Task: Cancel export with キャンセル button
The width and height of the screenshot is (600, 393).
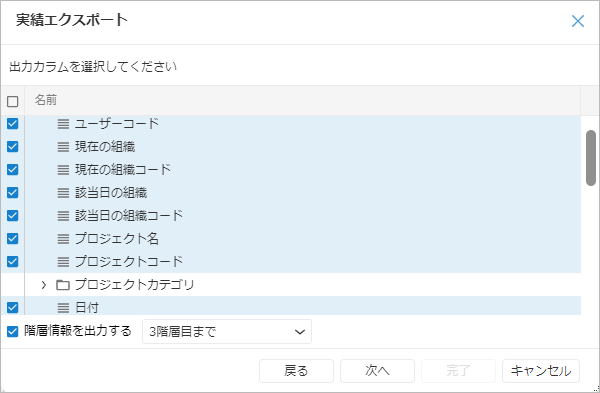Action: 541,371
